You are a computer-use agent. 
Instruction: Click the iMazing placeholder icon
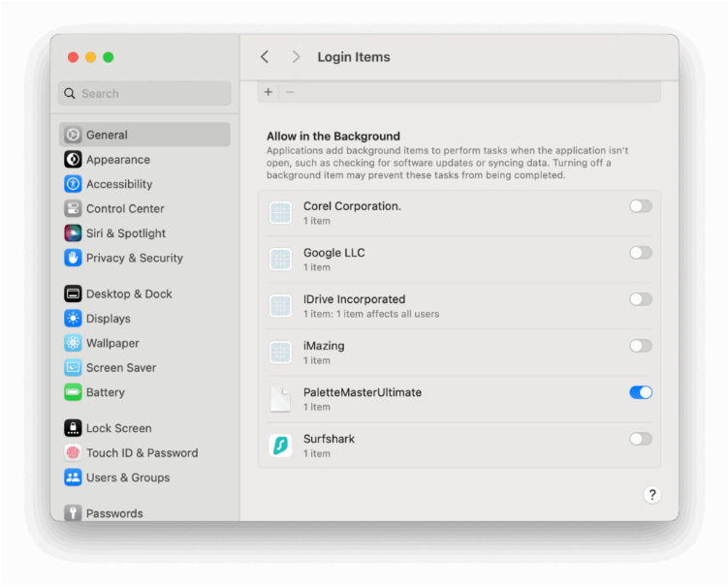pos(280,353)
